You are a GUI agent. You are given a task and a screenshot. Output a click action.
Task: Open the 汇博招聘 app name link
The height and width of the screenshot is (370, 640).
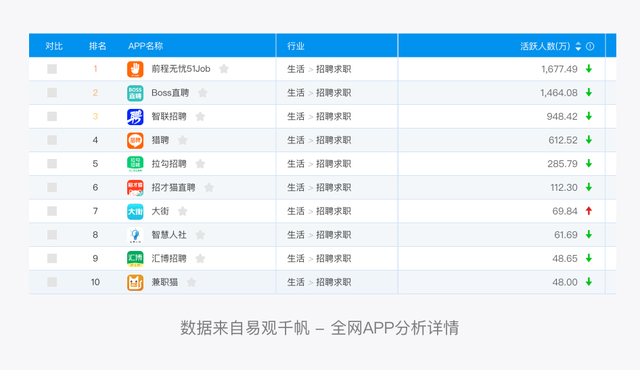(169, 258)
